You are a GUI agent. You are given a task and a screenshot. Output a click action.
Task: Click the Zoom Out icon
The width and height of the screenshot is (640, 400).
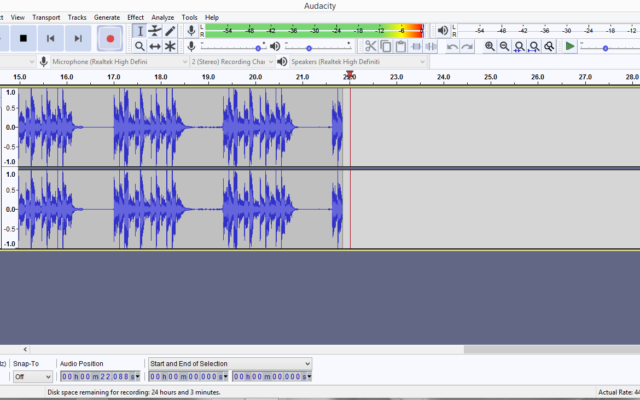[504, 46]
